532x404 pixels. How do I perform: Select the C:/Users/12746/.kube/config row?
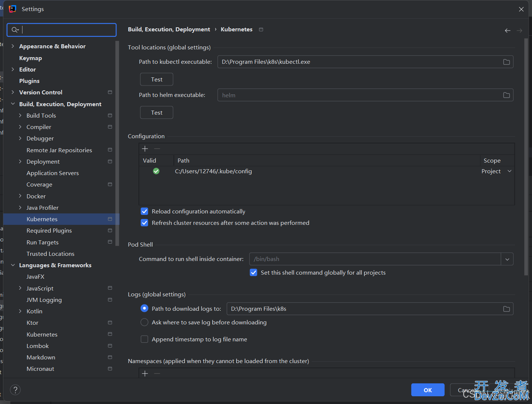[326, 171]
